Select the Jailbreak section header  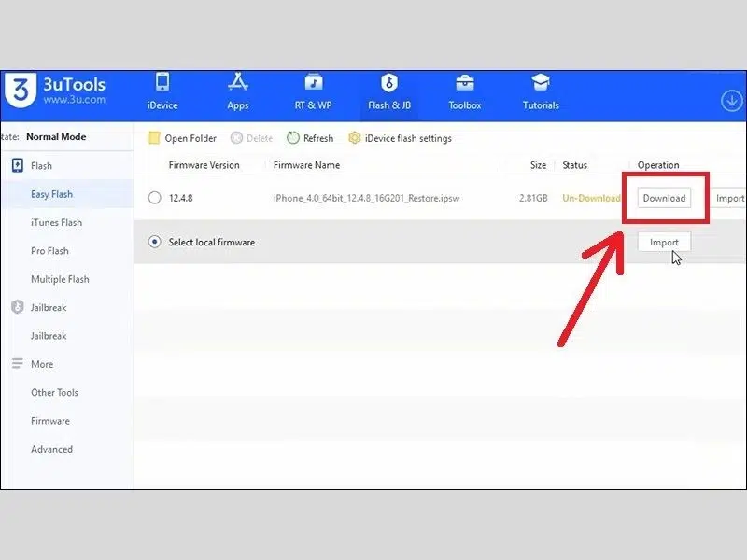click(x=49, y=308)
